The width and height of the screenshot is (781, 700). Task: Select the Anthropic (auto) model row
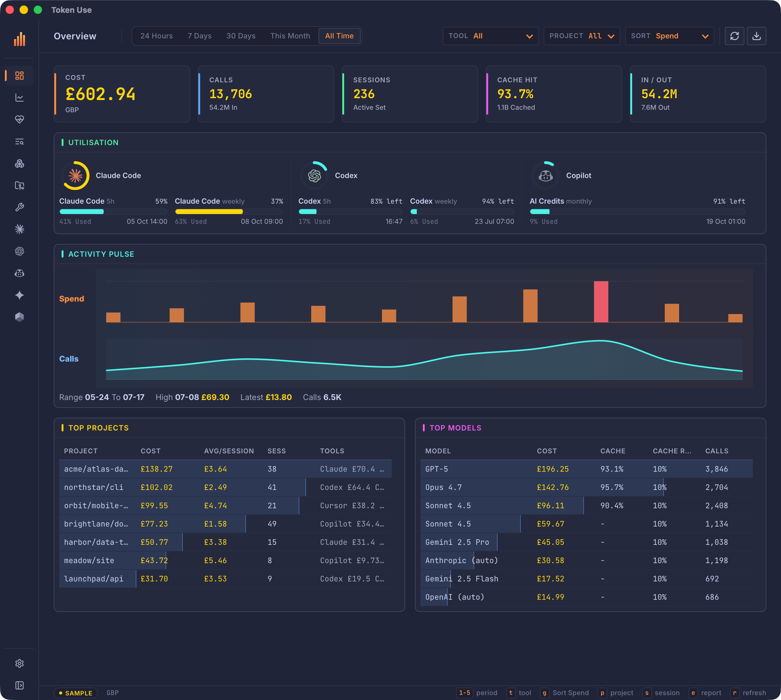click(x=586, y=560)
